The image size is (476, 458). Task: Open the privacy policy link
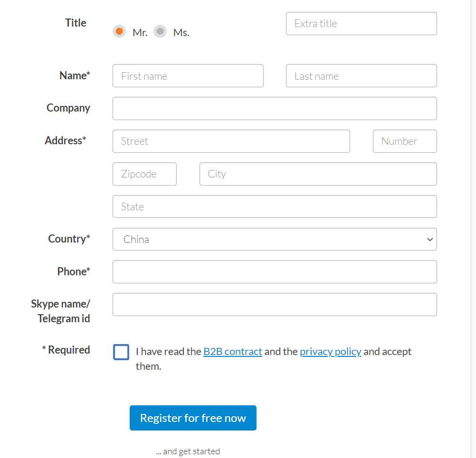(x=330, y=352)
